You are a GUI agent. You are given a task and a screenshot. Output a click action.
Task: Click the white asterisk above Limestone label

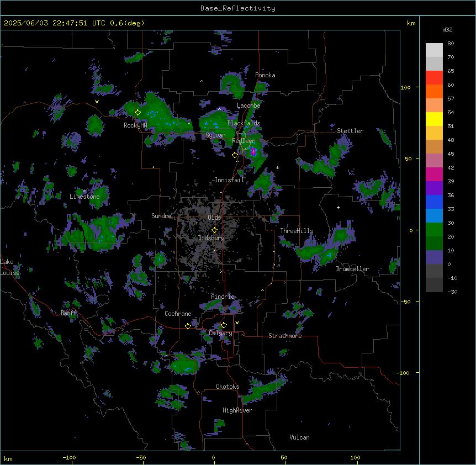[x=85, y=191]
